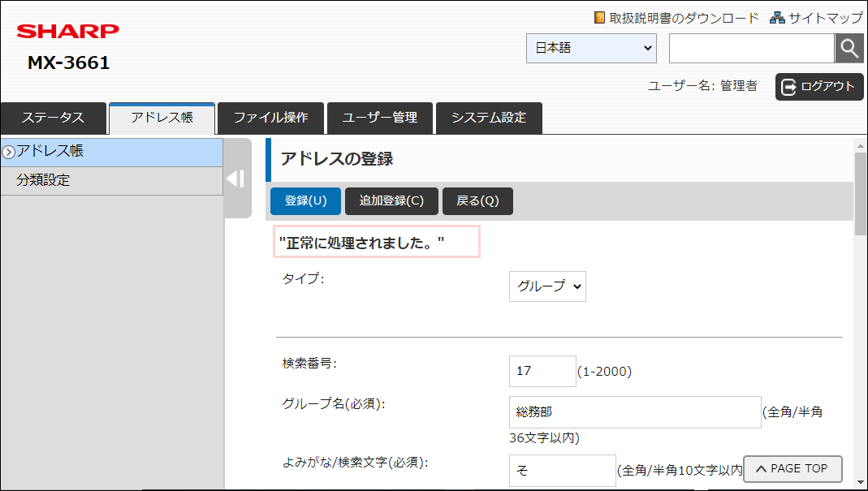
Task: Click the 戻る(Q) button
Action: 477,201
